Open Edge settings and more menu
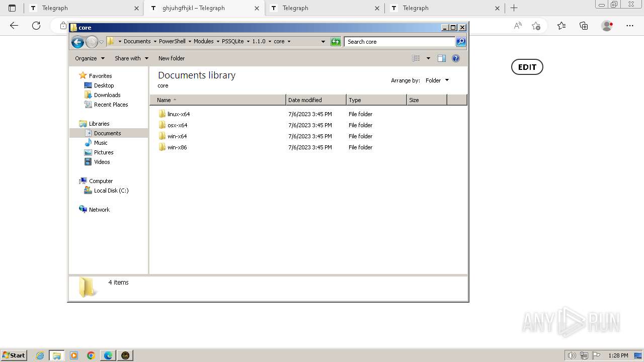644x362 pixels. pyautogui.click(x=630, y=26)
